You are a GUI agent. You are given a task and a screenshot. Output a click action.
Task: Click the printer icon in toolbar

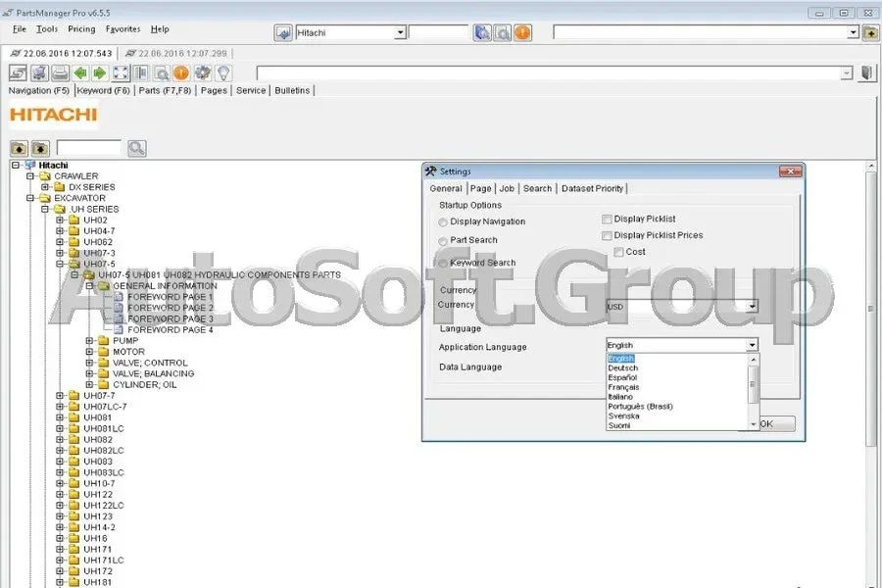(x=60, y=73)
